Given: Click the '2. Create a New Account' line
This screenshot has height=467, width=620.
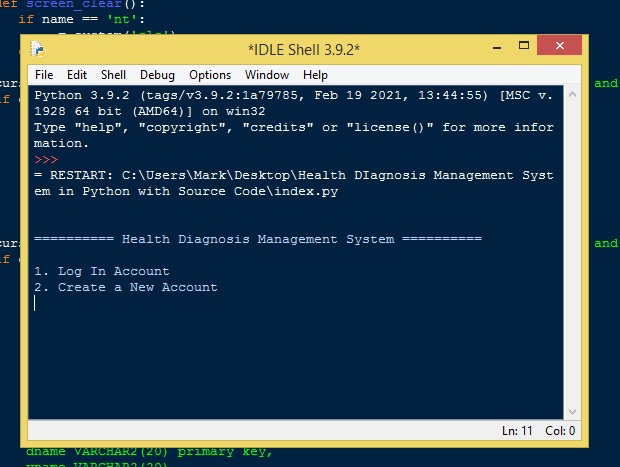Looking at the screenshot, I should point(126,287).
